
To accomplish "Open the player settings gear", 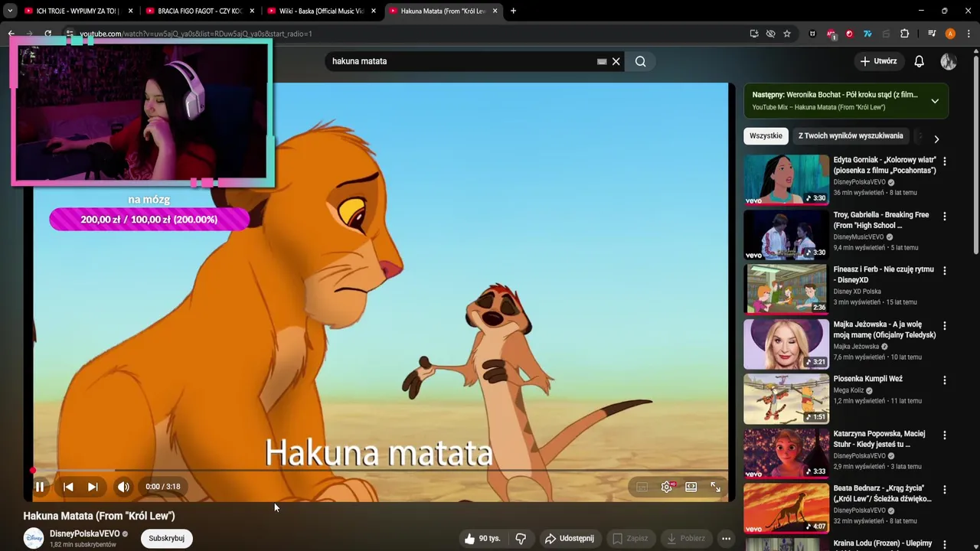I will coord(667,487).
